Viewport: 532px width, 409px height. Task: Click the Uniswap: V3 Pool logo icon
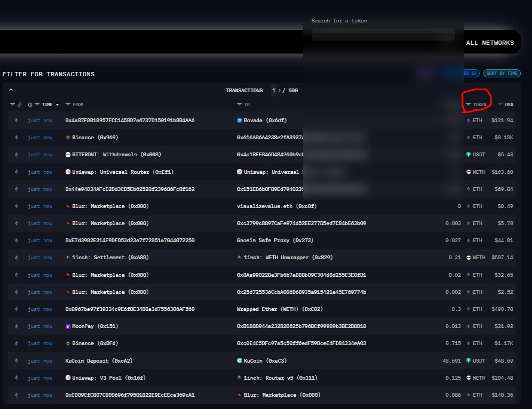click(68, 378)
